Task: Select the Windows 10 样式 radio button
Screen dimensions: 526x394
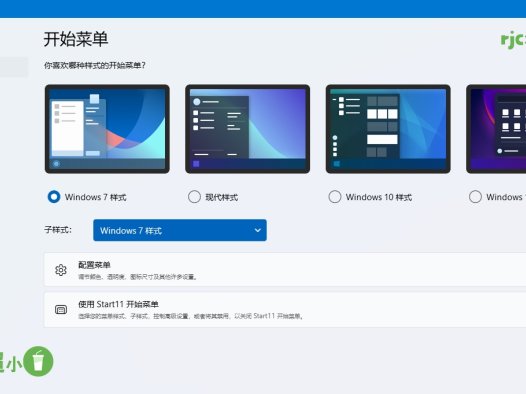Action: pyautogui.click(x=335, y=197)
